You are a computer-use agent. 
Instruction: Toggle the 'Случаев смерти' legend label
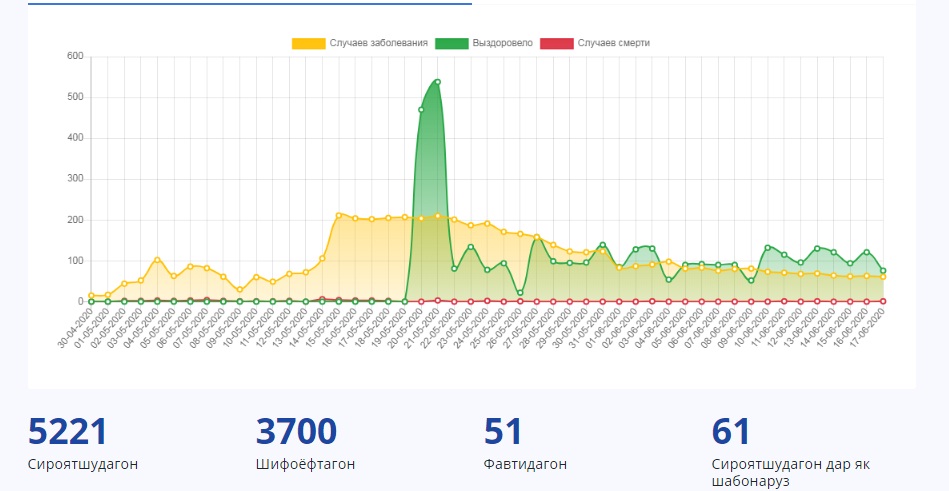pos(614,43)
